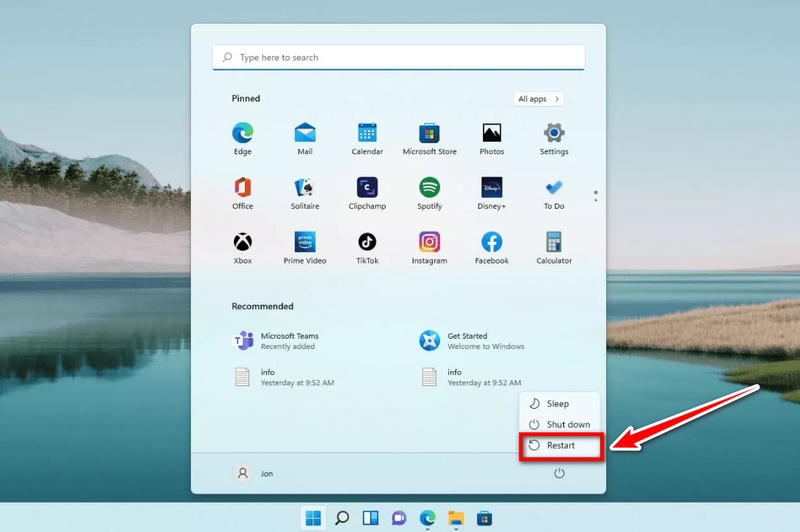Show All apps list
Image resolution: width=800 pixels, height=532 pixels.
click(x=538, y=98)
